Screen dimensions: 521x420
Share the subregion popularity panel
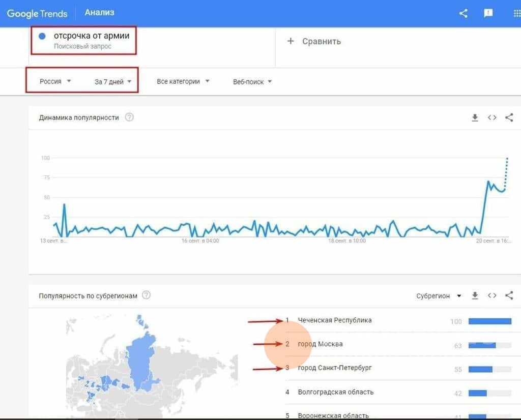[509, 295]
